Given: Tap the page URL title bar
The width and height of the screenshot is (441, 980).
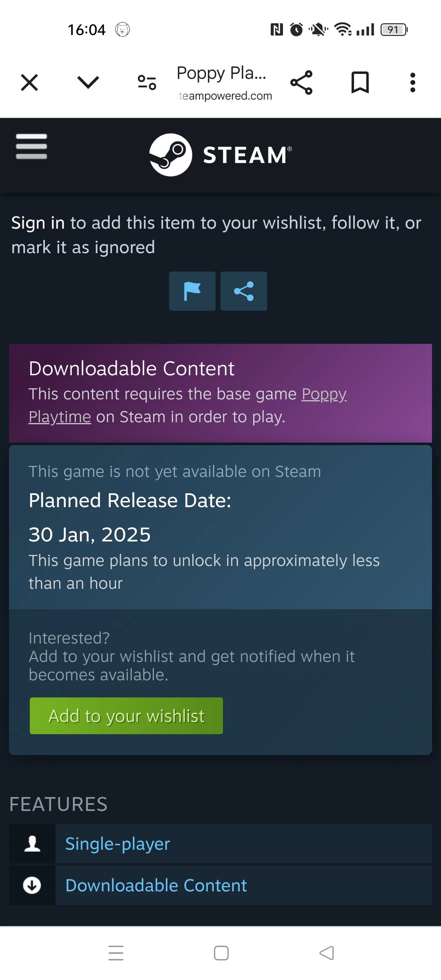Looking at the screenshot, I should [x=224, y=82].
